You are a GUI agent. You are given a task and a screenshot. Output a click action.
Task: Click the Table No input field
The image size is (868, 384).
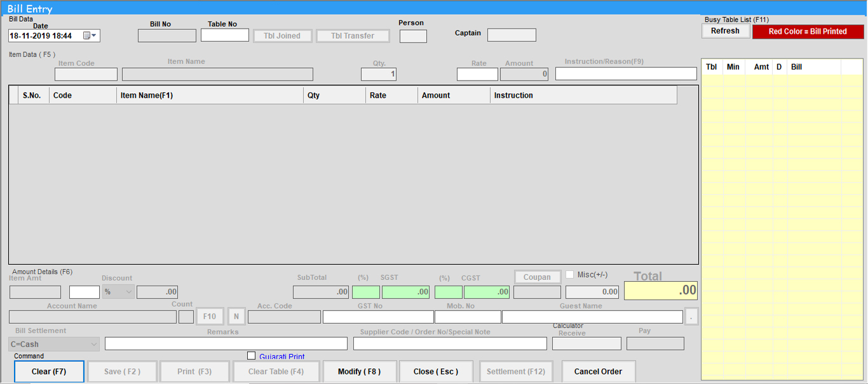click(225, 36)
